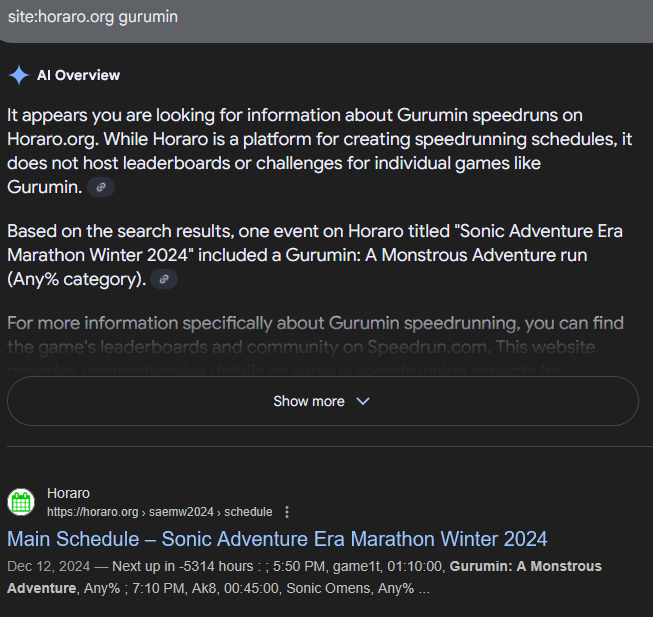Click the Horaro calendar favicon
This screenshot has width=653, height=617.
coord(22,502)
